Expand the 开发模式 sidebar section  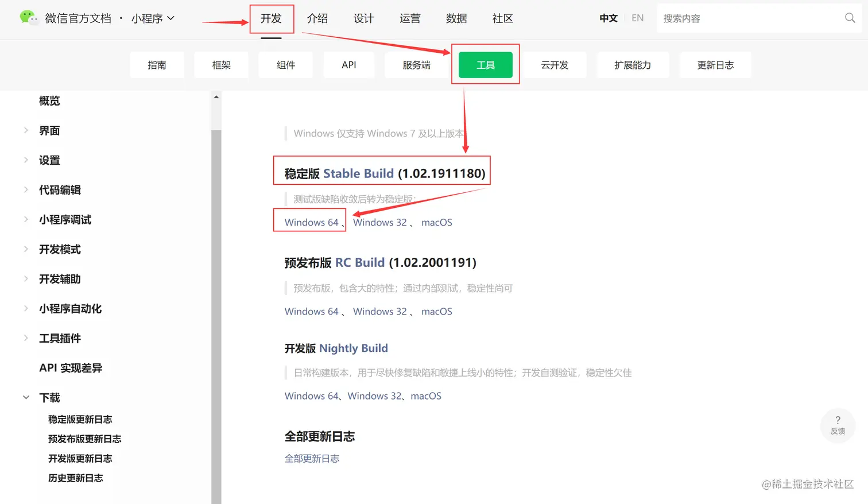pyautogui.click(x=26, y=249)
